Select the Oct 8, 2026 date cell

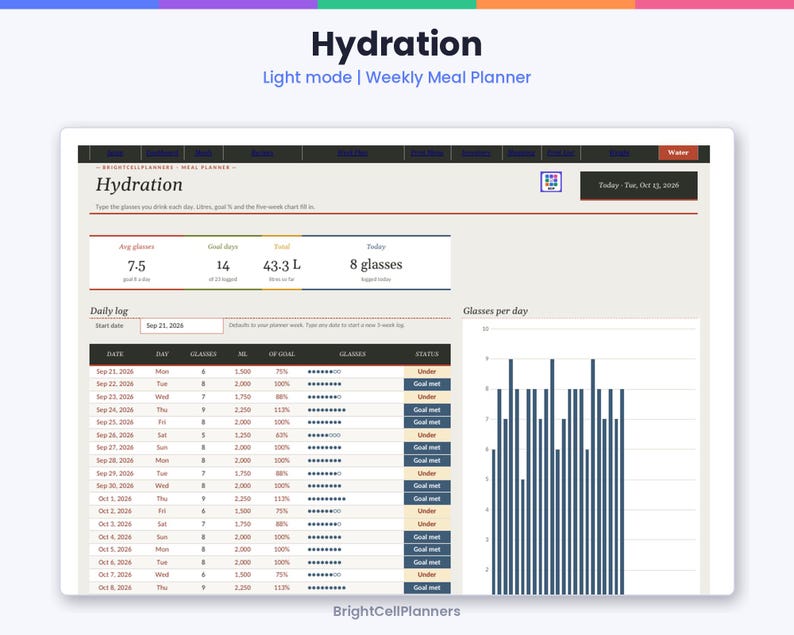pos(115,587)
